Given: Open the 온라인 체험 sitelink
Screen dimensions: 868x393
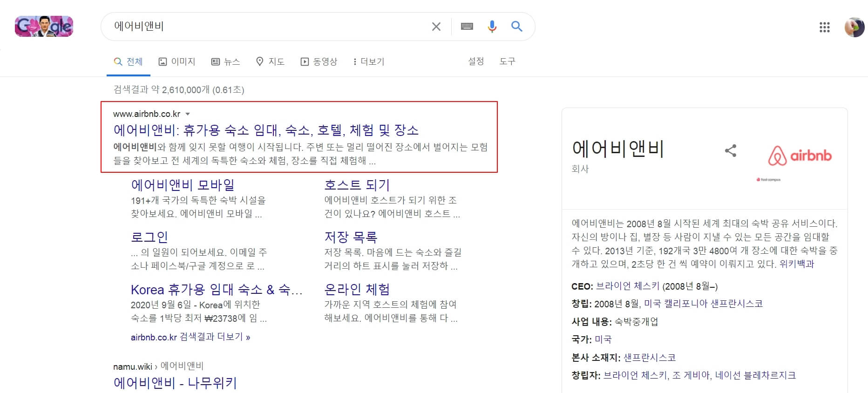Looking at the screenshot, I should (x=357, y=290).
